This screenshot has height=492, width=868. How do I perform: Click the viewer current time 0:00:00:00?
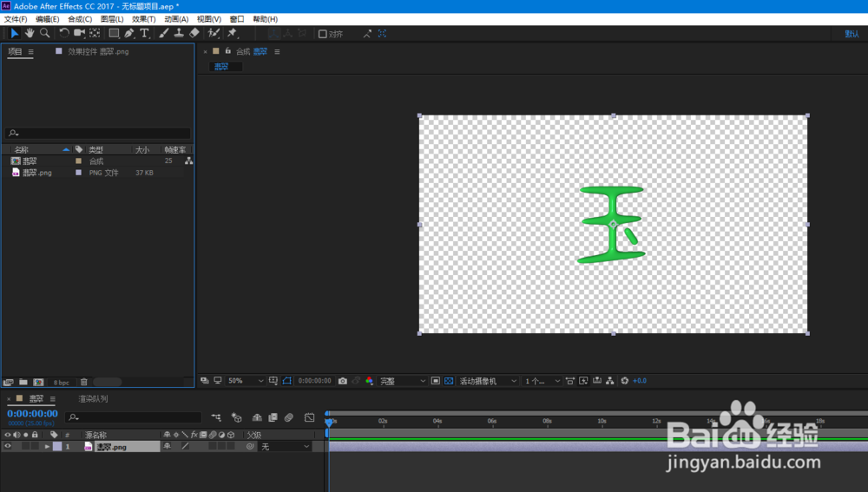click(x=314, y=381)
